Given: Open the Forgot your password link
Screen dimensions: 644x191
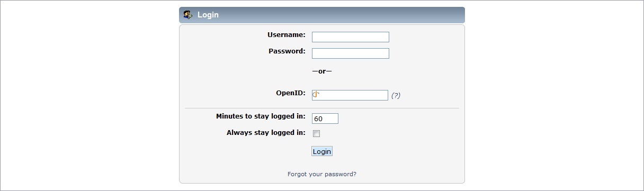Looking at the screenshot, I should [x=322, y=174].
